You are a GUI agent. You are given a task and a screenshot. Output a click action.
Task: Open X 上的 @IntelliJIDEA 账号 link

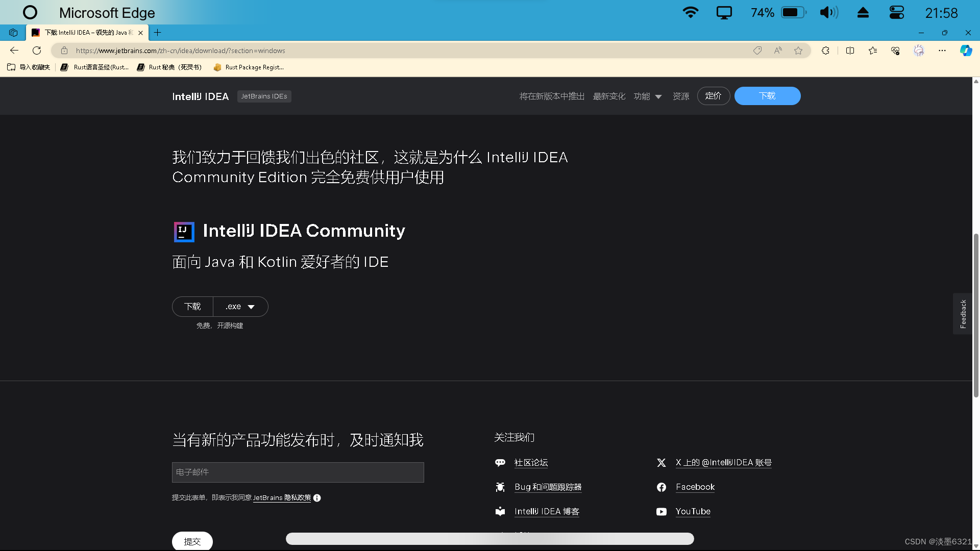tap(724, 463)
